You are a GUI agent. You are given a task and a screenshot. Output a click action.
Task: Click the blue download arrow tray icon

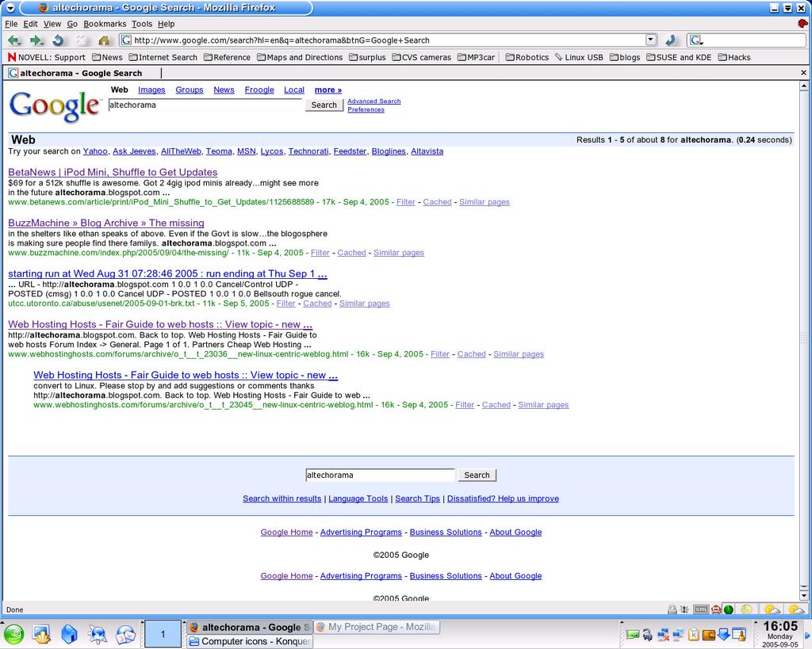[724, 635]
